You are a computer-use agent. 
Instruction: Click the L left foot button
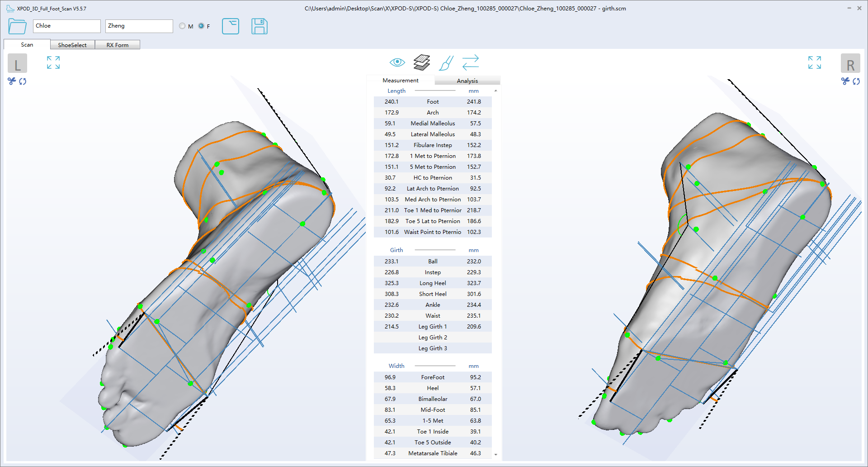17,64
